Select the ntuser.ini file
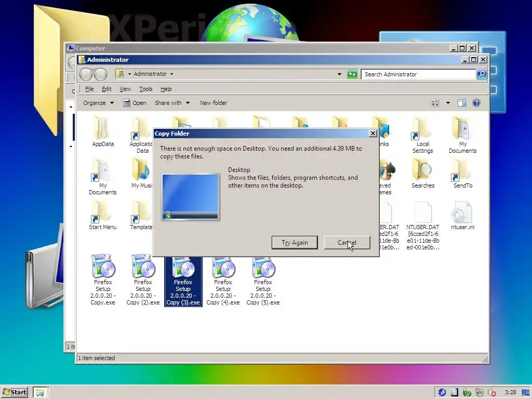This screenshot has width=532, height=399. pos(462,215)
